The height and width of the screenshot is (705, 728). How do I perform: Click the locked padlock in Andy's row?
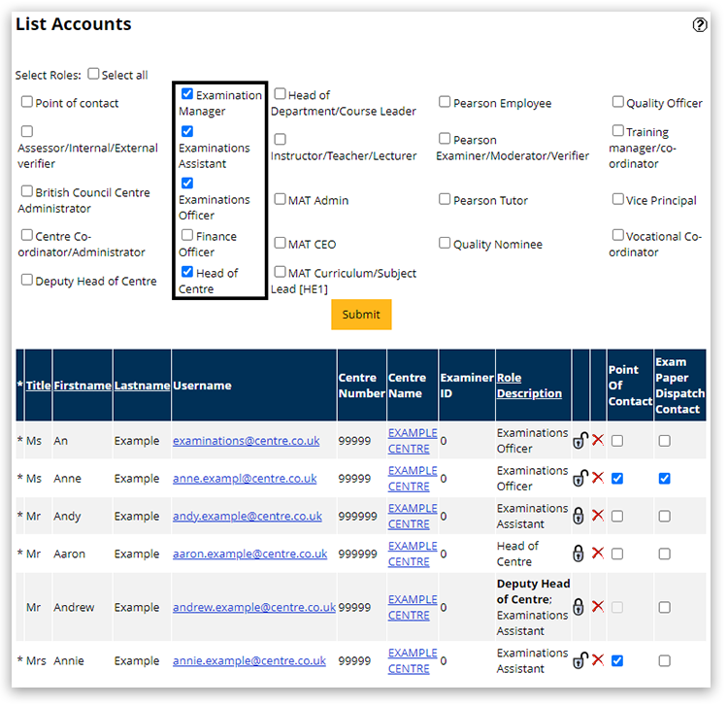click(x=579, y=516)
